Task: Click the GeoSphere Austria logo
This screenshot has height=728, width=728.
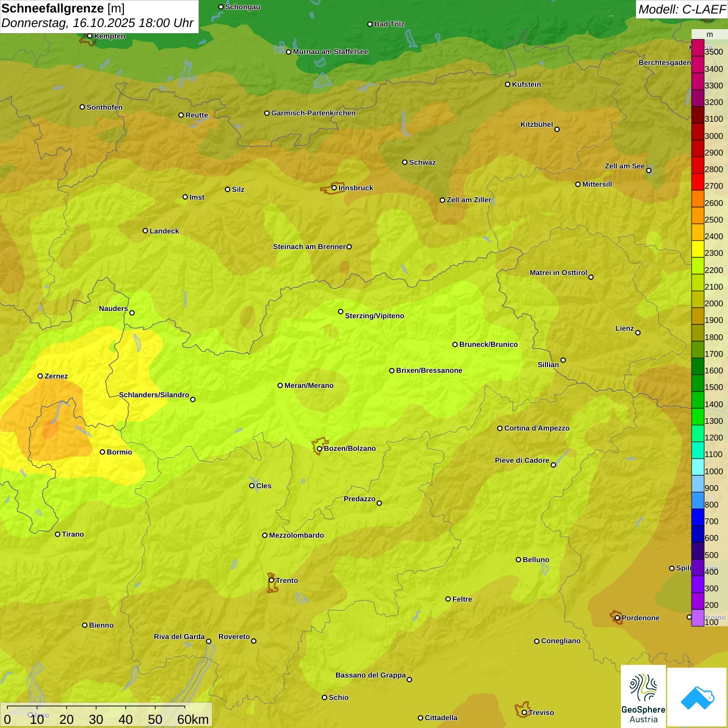Action: pyautogui.click(x=643, y=696)
